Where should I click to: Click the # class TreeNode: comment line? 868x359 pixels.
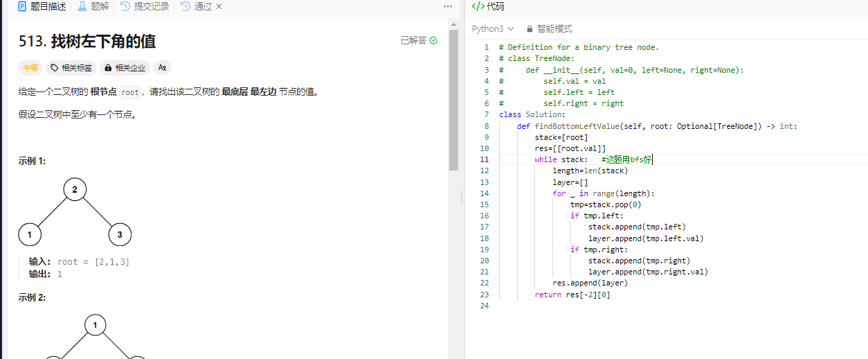536,58
